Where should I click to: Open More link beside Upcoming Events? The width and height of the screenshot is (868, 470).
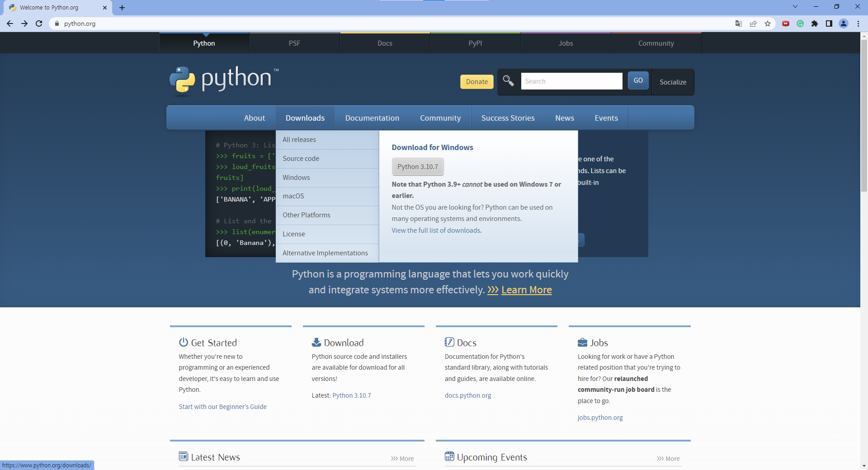point(668,459)
